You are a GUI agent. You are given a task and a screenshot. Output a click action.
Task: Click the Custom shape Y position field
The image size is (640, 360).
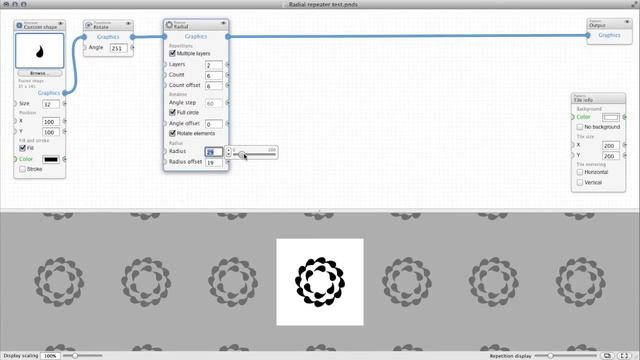(51, 132)
